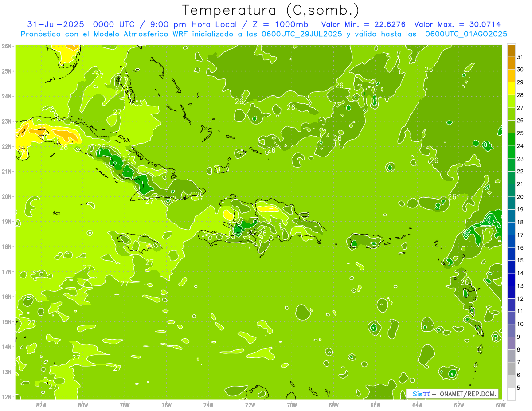Click the 26N latitude axis label
The image size is (532, 411).
(x=7, y=46)
